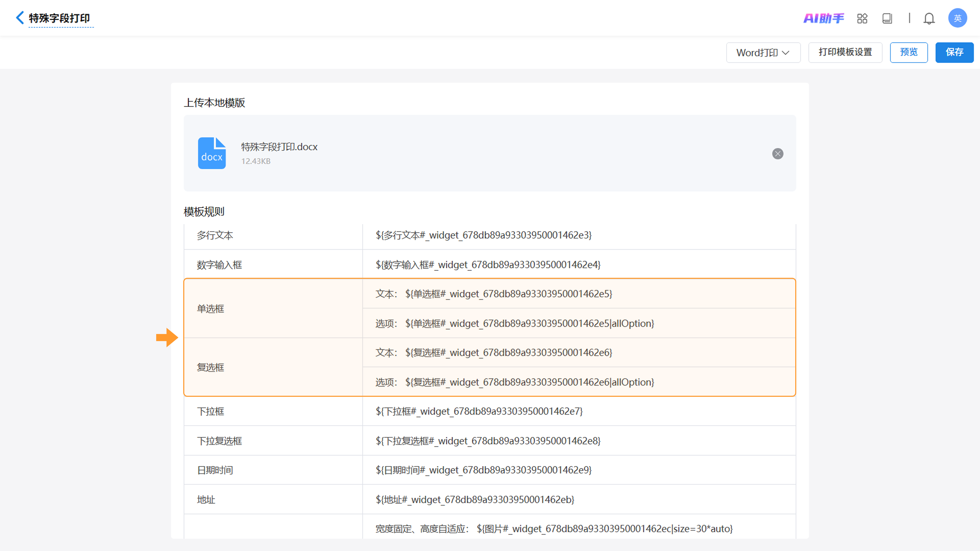
Task: Click the 下拉框 widget code
Action: (479, 411)
